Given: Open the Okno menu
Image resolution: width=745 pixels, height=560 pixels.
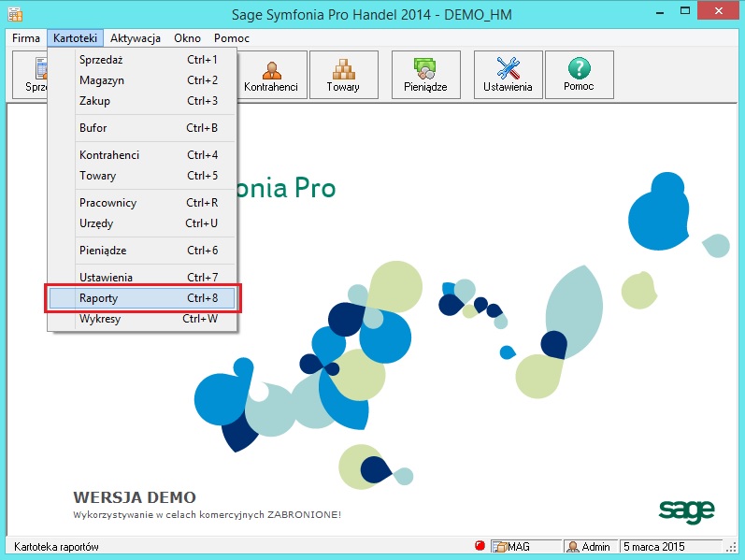Looking at the screenshot, I should pyautogui.click(x=187, y=38).
